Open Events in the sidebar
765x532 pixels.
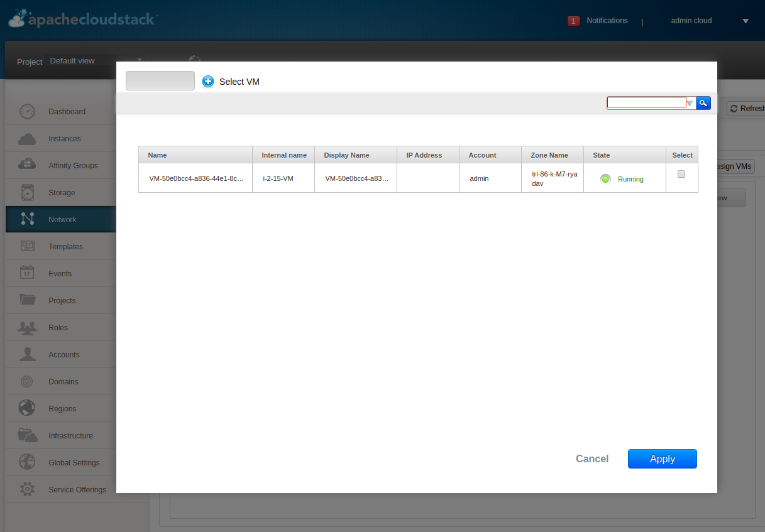pos(60,273)
